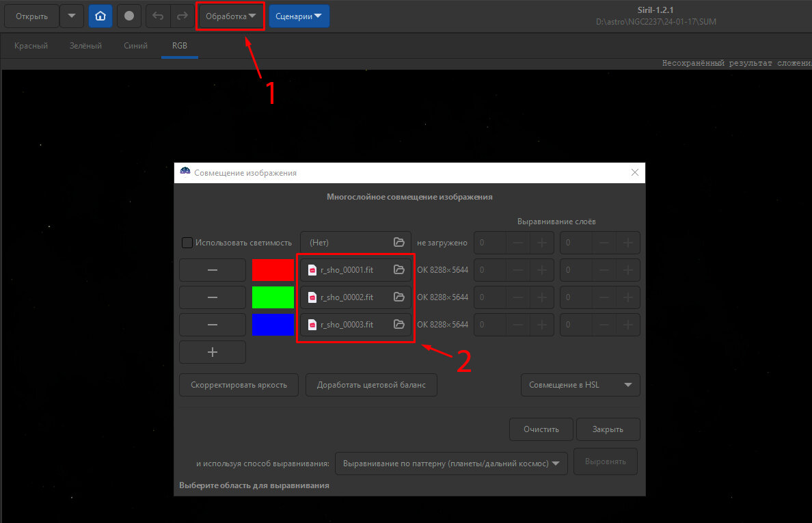Click the round record/snapshot icon button
This screenshot has width=812, height=523.
(x=129, y=16)
